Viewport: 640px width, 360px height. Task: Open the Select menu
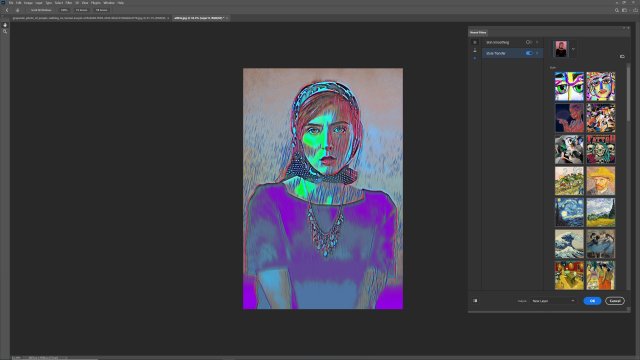(59, 3)
